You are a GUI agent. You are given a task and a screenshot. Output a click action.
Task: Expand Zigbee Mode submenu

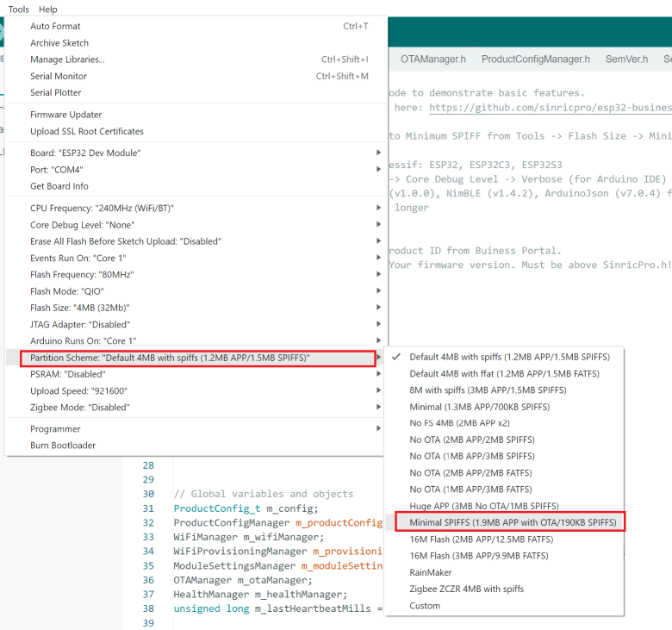(196, 407)
